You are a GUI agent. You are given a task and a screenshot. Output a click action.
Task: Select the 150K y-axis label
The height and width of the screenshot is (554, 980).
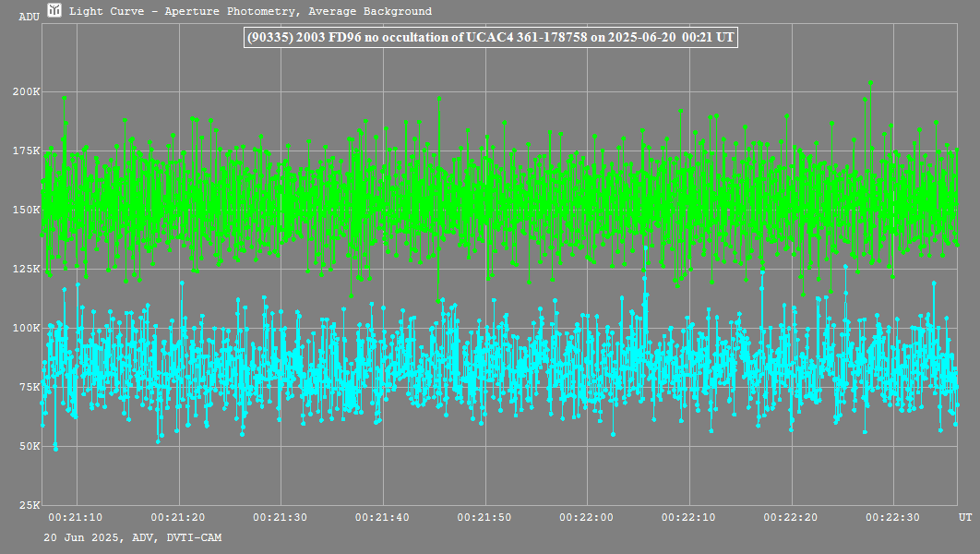(26, 211)
